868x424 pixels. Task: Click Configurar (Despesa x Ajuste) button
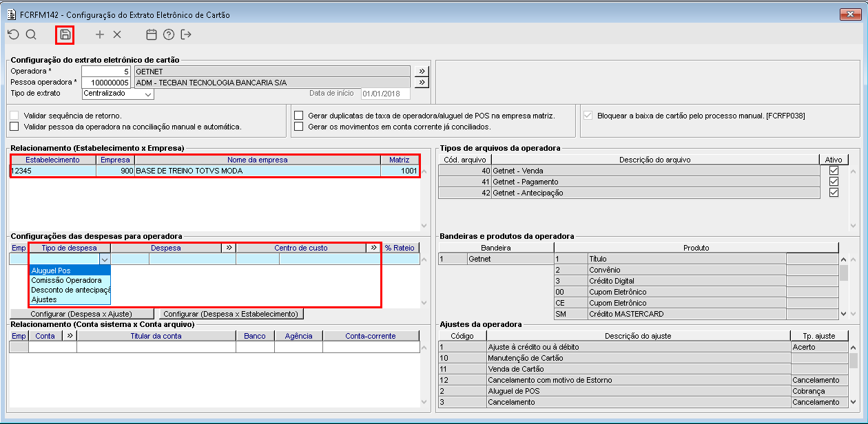tap(81, 314)
